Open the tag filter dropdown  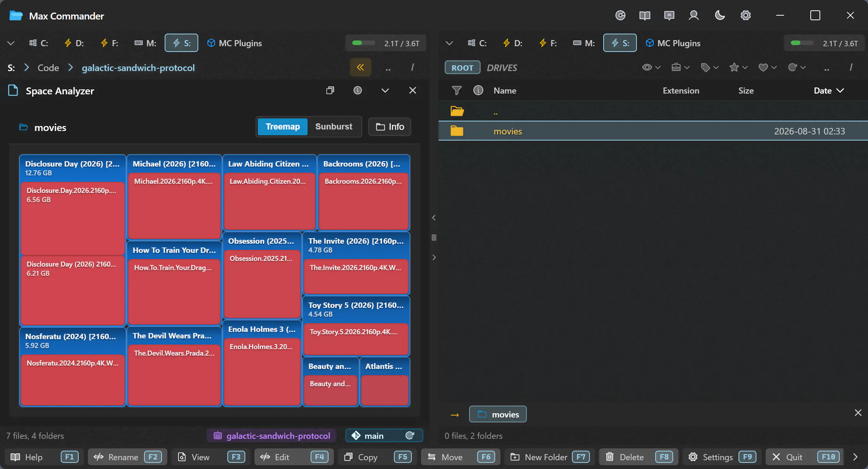click(709, 68)
